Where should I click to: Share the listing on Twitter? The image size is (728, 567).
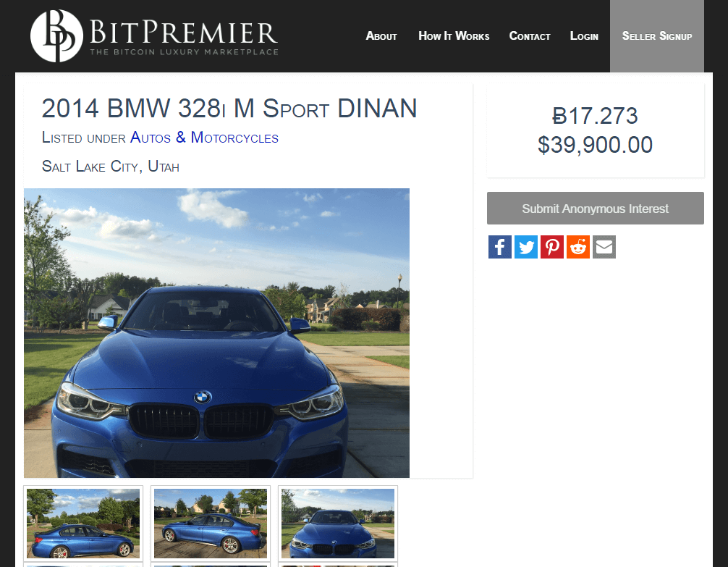coord(525,247)
